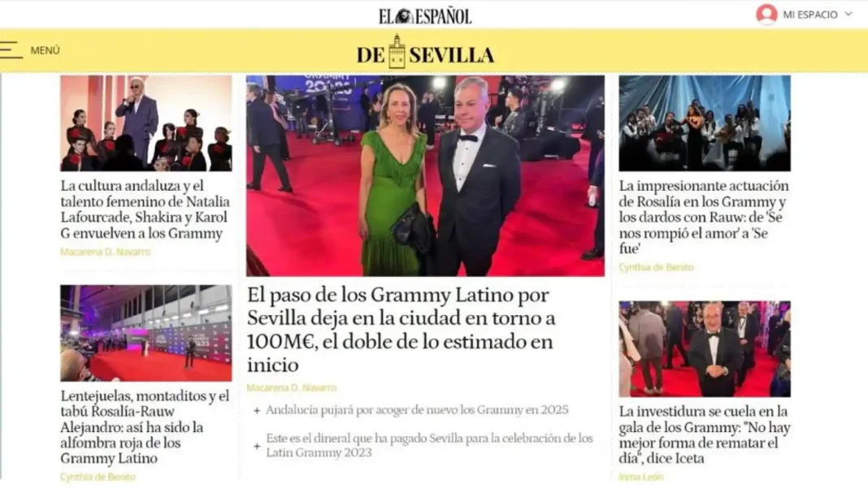Image resolution: width=868 pixels, height=488 pixels.
Task: Click author Macarena D. Navarro under main headline
Action: tap(292, 388)
